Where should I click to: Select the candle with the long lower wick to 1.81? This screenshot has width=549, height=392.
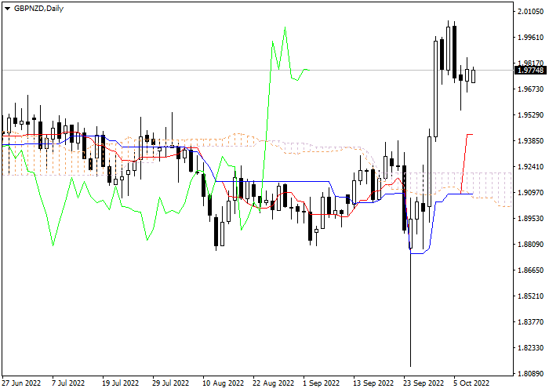tap(410, 234)
